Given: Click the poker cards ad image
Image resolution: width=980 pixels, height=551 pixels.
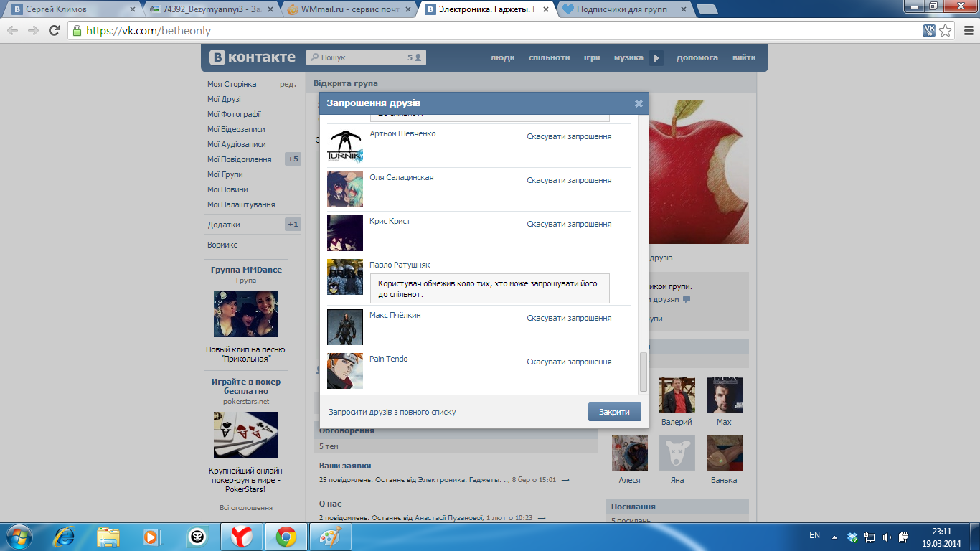Looking at the screenshot, I should tap(246, 435).
